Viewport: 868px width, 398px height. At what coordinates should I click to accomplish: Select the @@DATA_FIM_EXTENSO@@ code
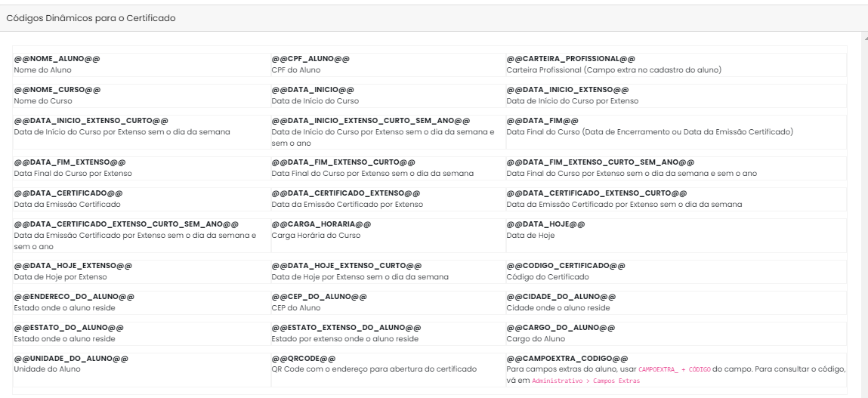point(70,162)
